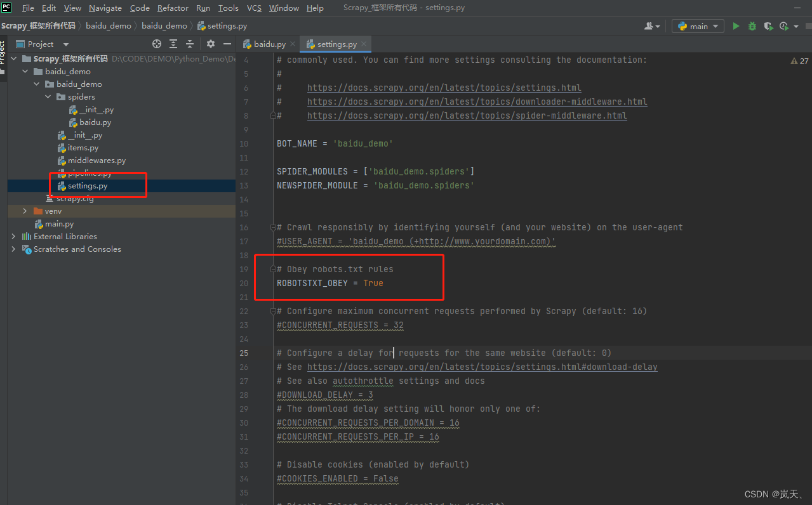Open Project panel gear settings
The height and width of the screenshot is (505, 812).
click(x=211, y=44)
